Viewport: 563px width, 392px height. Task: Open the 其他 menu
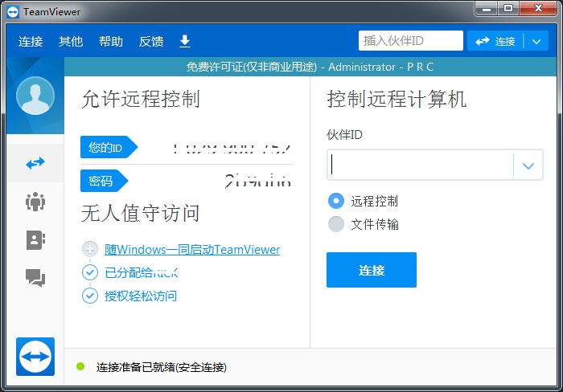71,42
